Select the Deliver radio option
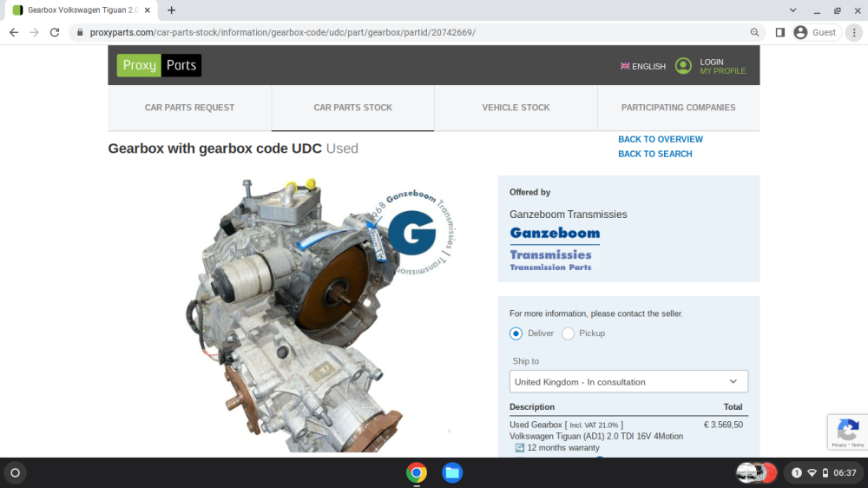This screenshot has height=488, width=868. [x=516, y=333]
